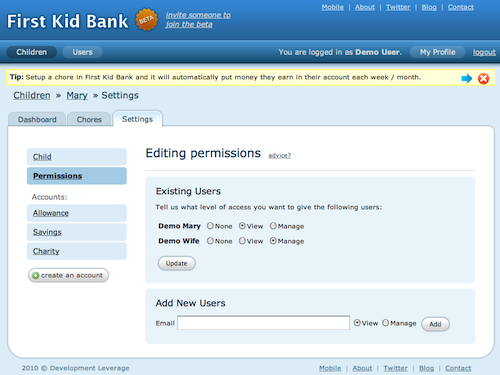Open the Allowance account
500x375 pixels.
point(77,213)
